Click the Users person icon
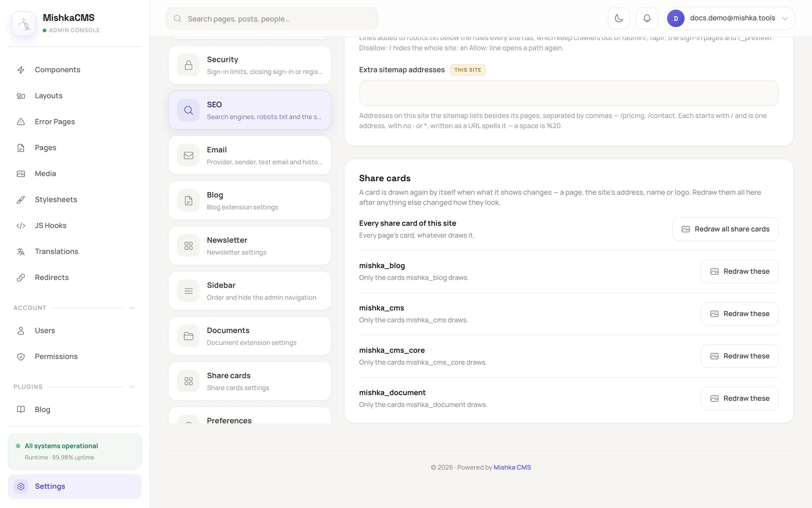The width and height of the screenshot is (812, 508). point(21,330)
